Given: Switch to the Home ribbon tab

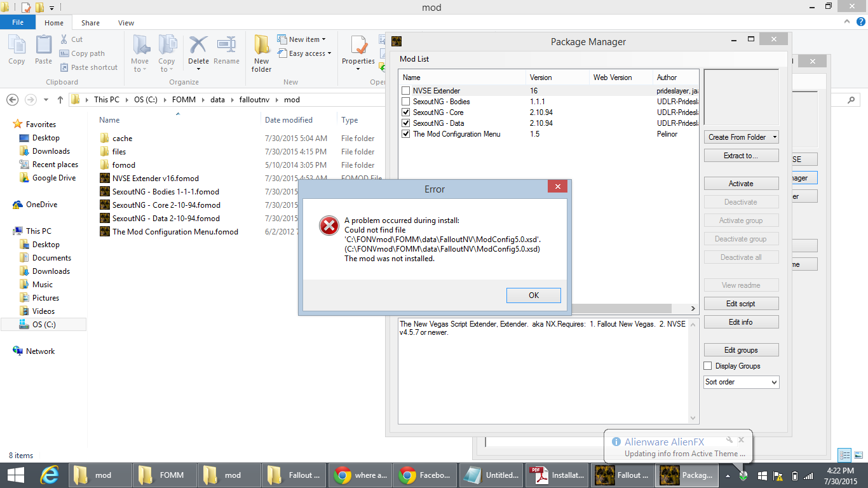Looking at the screenshot, I should (54, 23).
